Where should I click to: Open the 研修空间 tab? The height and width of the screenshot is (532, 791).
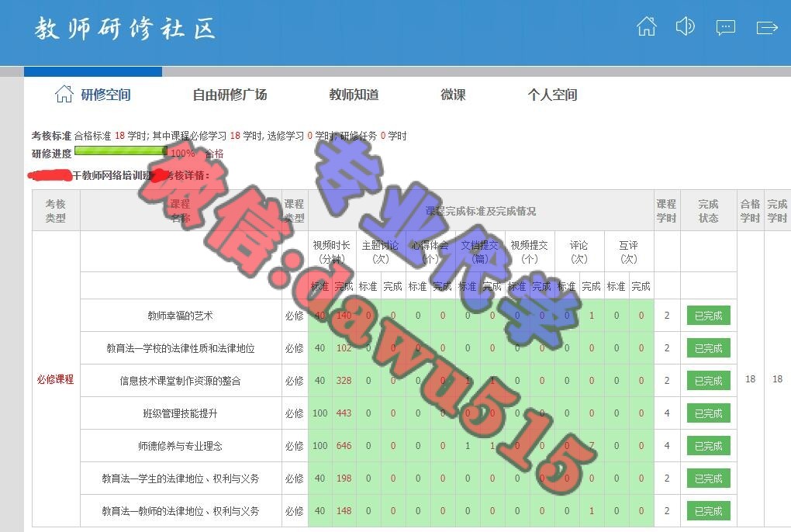click(93, 95)
